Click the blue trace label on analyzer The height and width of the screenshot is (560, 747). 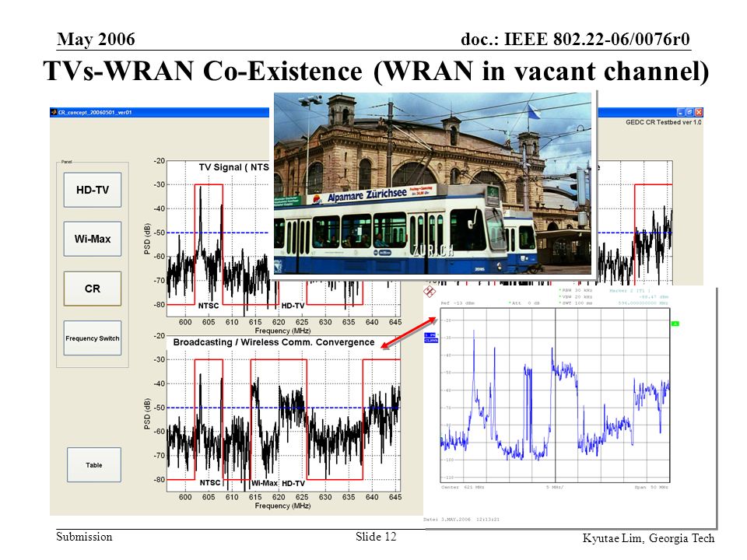coord(430,338)
